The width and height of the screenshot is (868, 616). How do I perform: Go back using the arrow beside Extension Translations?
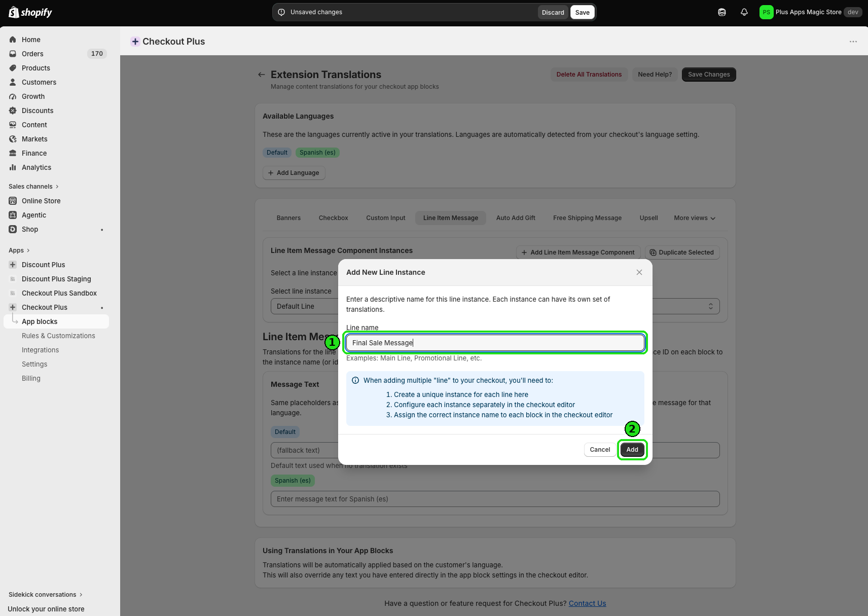tap(262, 75)
